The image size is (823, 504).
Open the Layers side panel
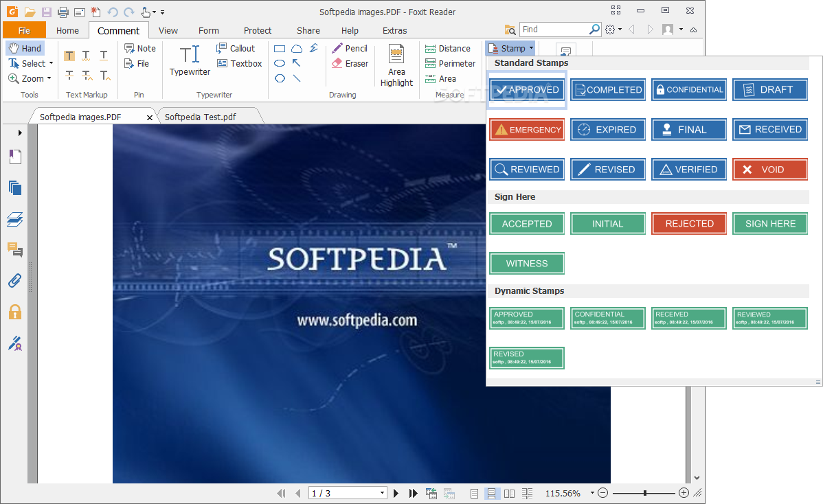pyautogui.click(x=14, y=219)
